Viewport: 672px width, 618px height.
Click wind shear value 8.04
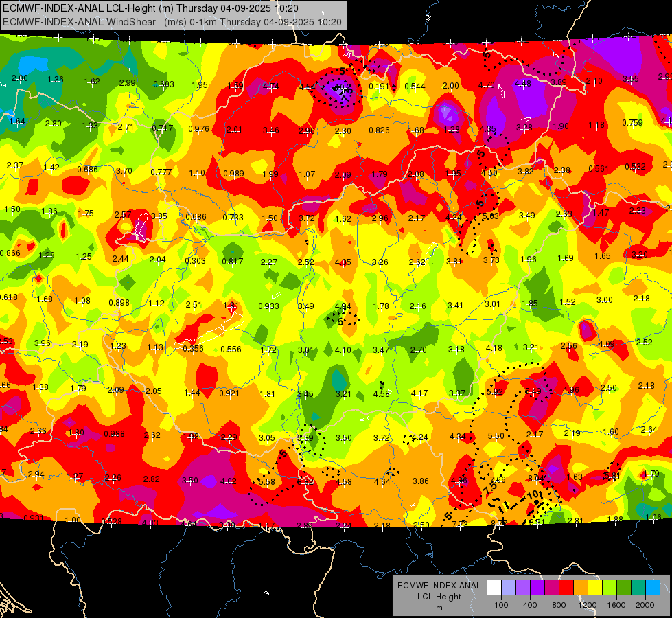click(535, 478)
